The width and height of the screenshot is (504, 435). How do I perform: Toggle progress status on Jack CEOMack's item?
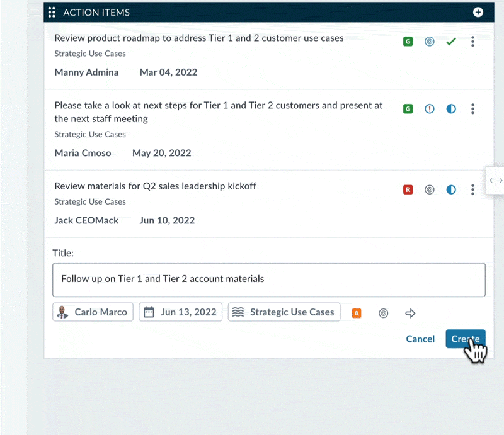point(451,189)
